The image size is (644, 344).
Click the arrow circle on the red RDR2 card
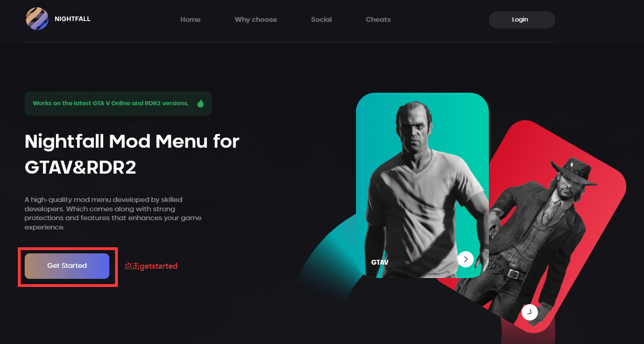point(530,312)
